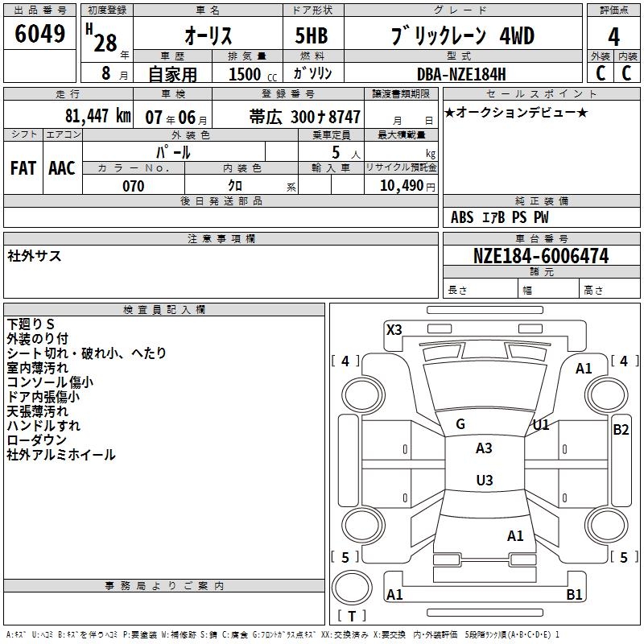
Task: Click inspector note コンソール傷小
Action: pyautogui.click(x=50, y=382)
